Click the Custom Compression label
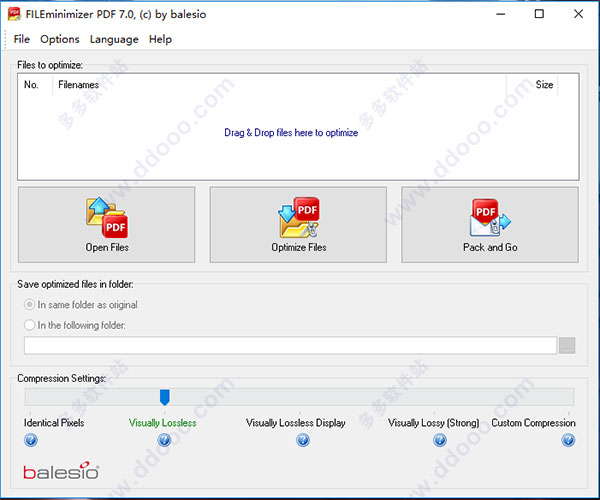Screen dimensions: 600x500 (x=533, y=423)
